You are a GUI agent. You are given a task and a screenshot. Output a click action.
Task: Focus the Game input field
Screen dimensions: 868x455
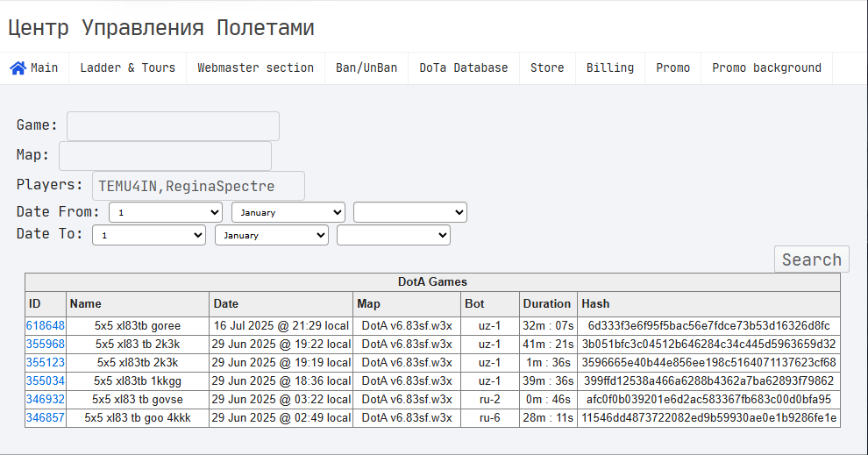(173, 126)
